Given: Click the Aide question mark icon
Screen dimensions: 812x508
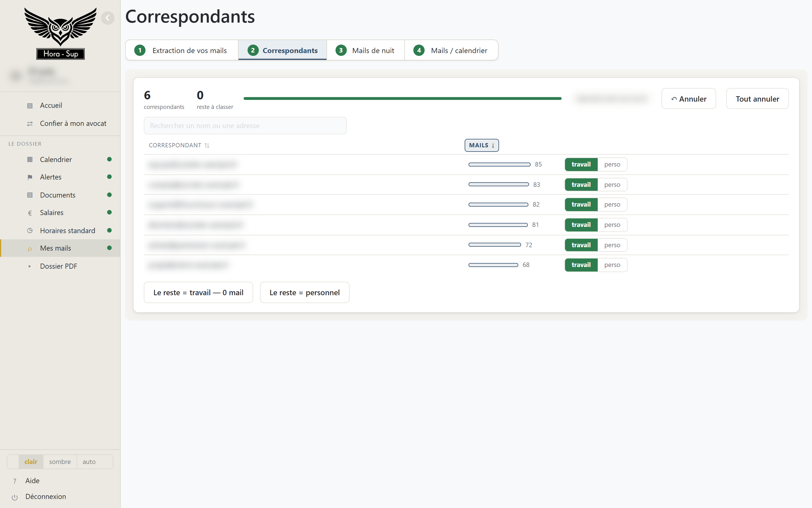Looking at the screenshot, I should tap(14, 481).
